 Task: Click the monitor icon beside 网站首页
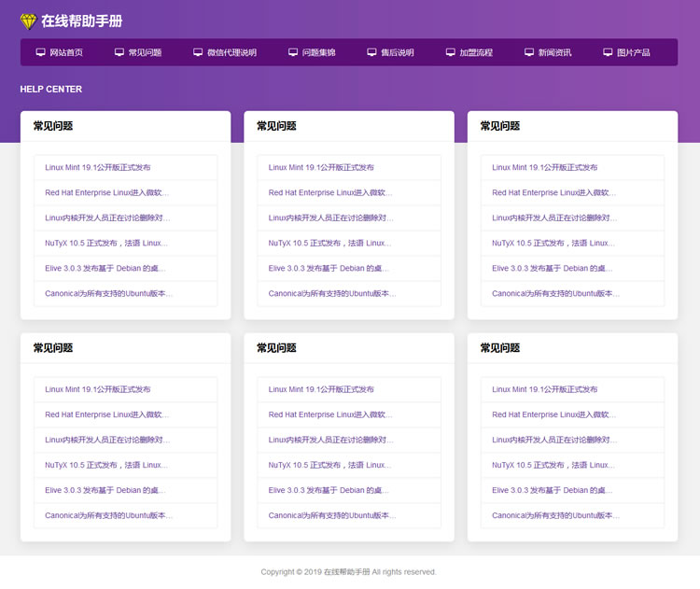coord(41,52)
